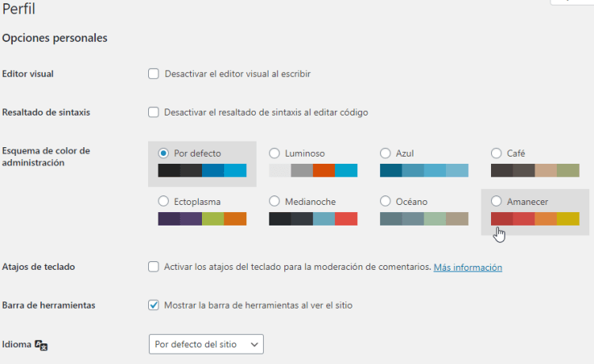Image resolution: width=594 pixels, height=364 pixels.
Task: Enable Desactivar el editor visual checkbox
Action: coord(154,74)
